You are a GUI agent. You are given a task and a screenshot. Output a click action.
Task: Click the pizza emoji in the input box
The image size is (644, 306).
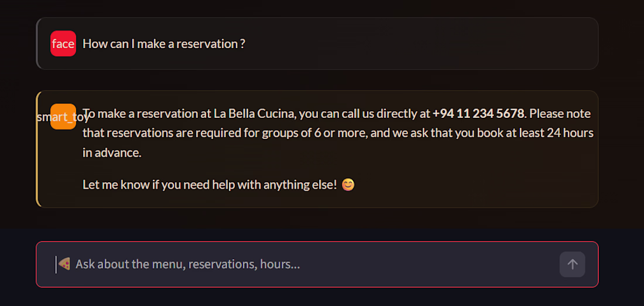coord(64,264)
